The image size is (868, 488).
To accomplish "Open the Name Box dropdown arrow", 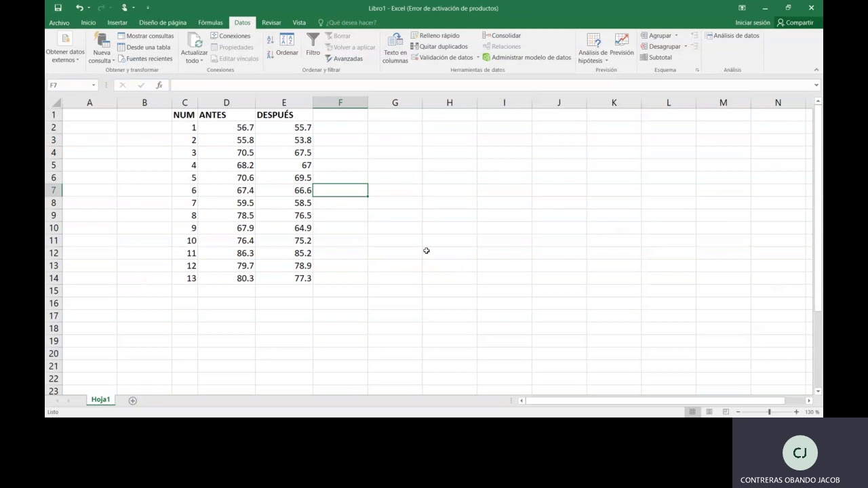I will (94, 85).
